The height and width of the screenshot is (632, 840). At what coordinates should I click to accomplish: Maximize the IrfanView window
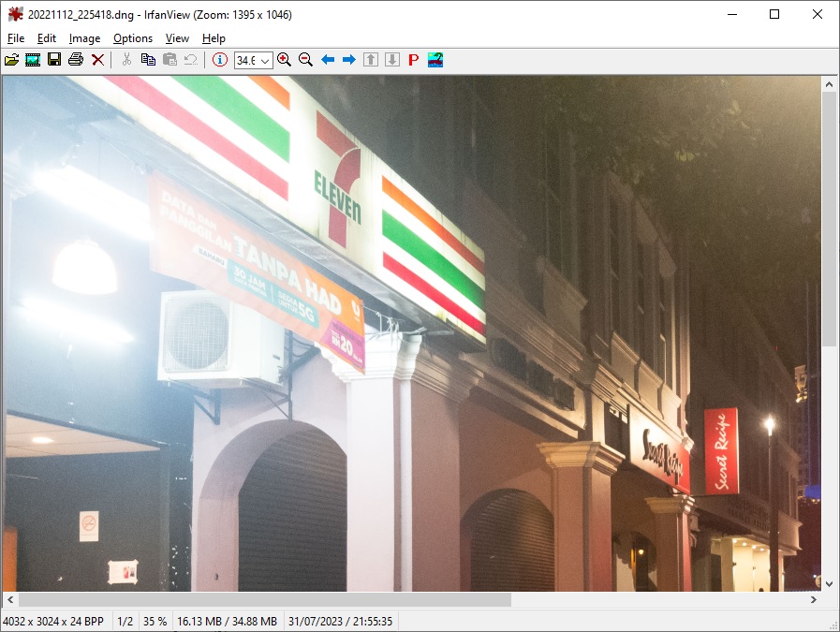point(774,14)
